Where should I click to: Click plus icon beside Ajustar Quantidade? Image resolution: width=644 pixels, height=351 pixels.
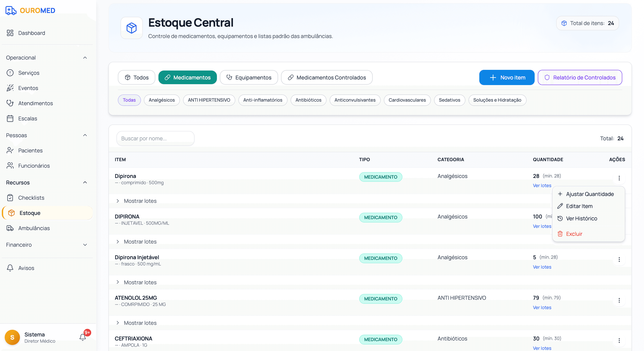coord(560,194)
